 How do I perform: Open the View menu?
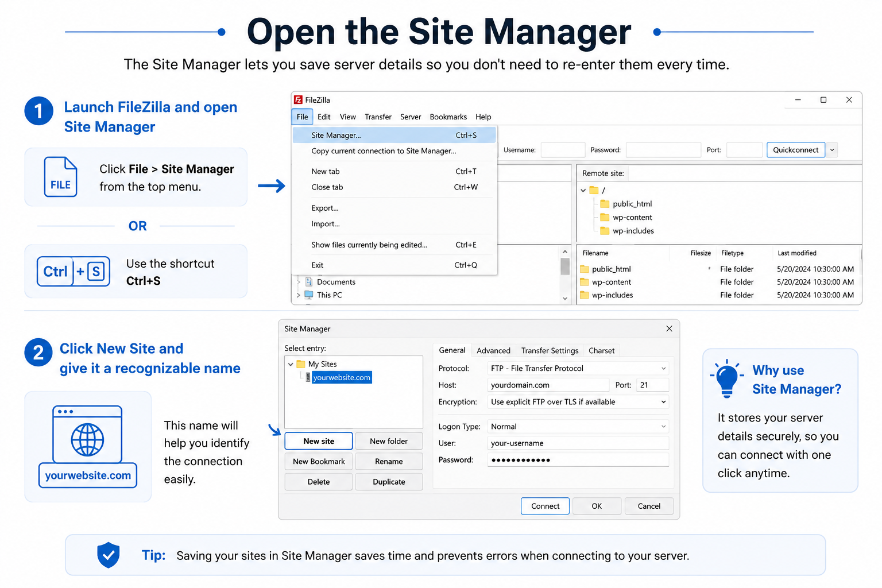coord(348,117)
